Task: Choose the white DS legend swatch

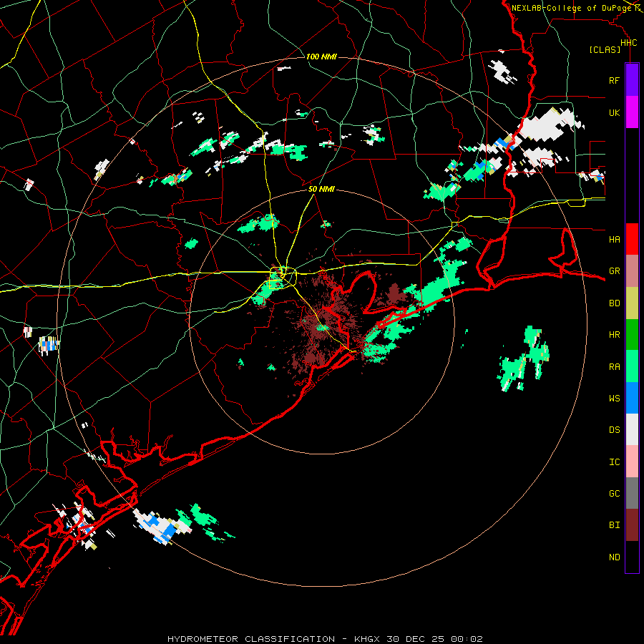Action: point(632,429)
